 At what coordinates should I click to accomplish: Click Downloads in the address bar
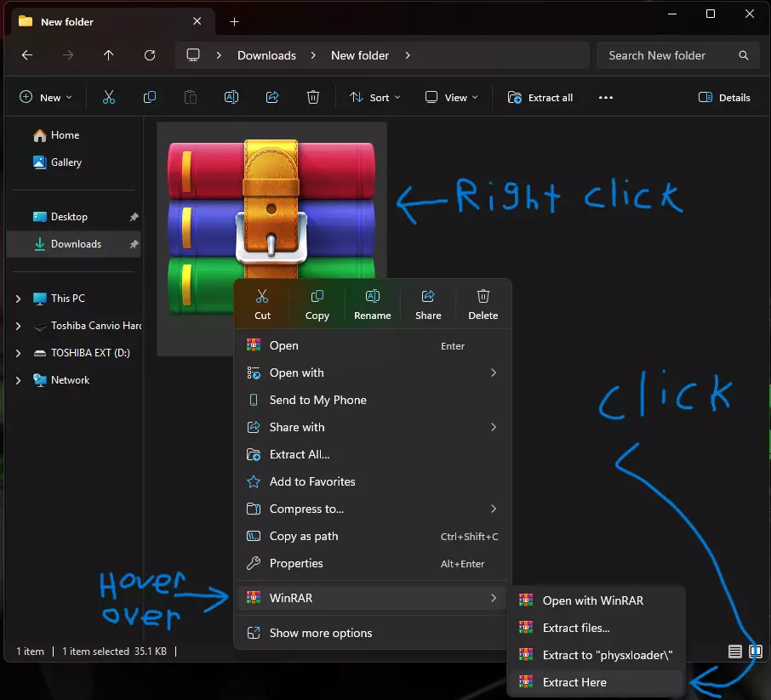(266, 55)
